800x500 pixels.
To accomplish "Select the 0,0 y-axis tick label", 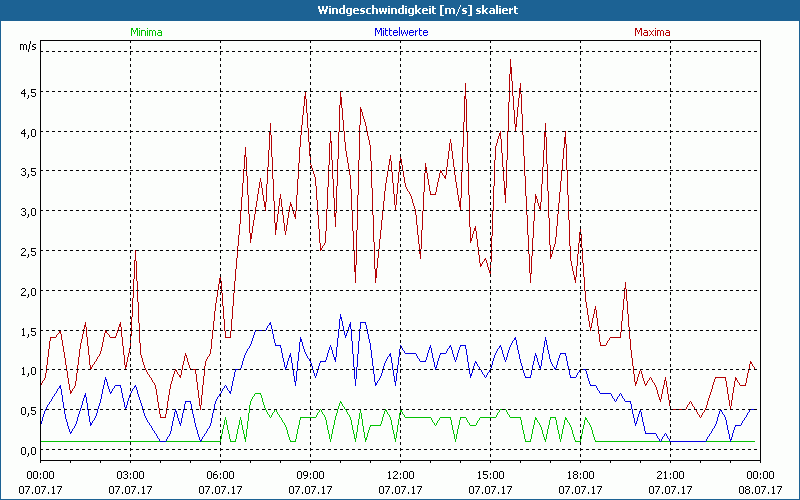I will [27, 450].
